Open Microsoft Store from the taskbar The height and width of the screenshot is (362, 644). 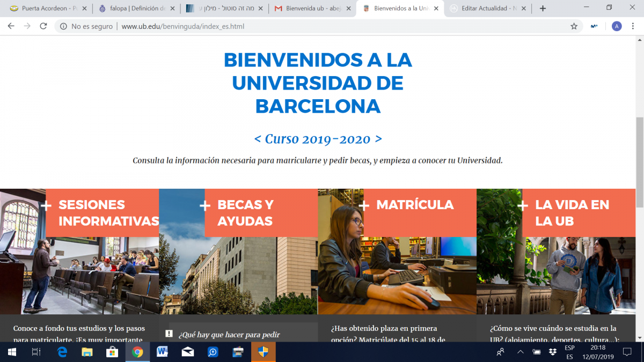click(x=112, y=352)
